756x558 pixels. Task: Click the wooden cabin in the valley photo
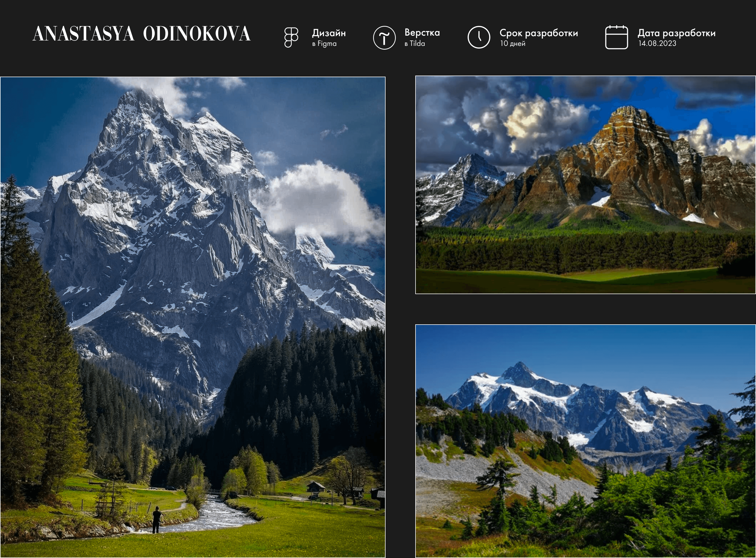tap(315, 487)
